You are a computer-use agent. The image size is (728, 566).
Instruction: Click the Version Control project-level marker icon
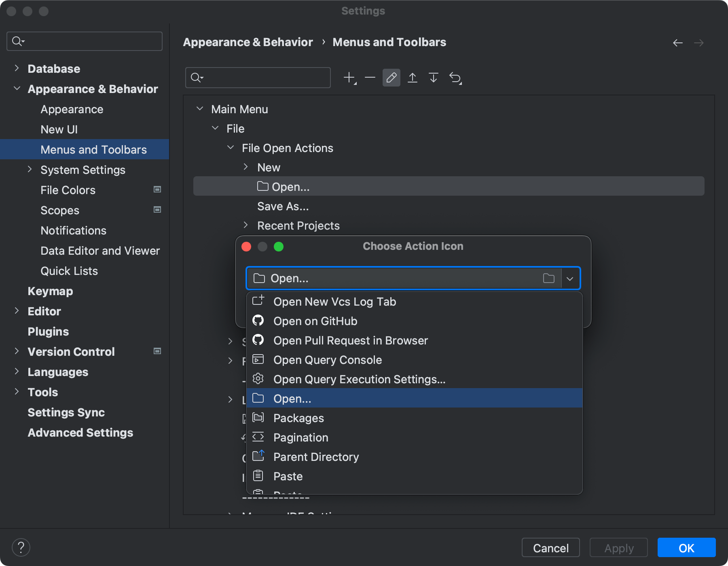click(x=157, y=351)
